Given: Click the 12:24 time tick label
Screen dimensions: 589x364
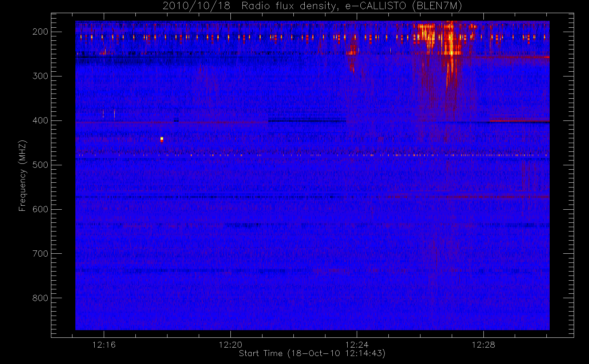Looking at the screenshot, I should pos(357,345).
